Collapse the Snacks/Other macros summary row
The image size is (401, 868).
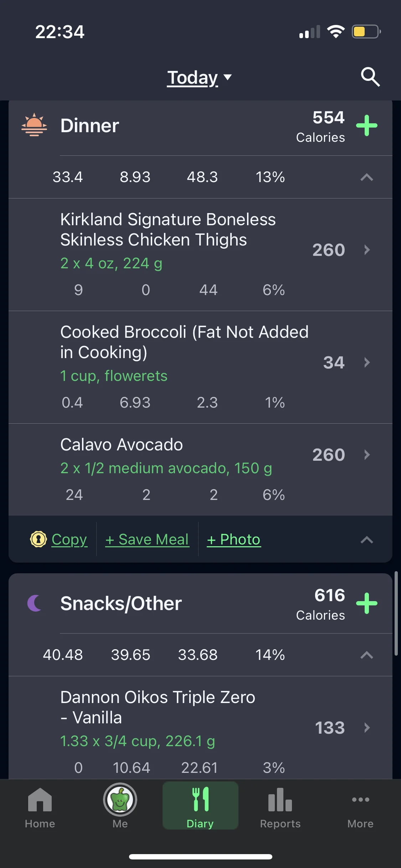coord(367,655)
